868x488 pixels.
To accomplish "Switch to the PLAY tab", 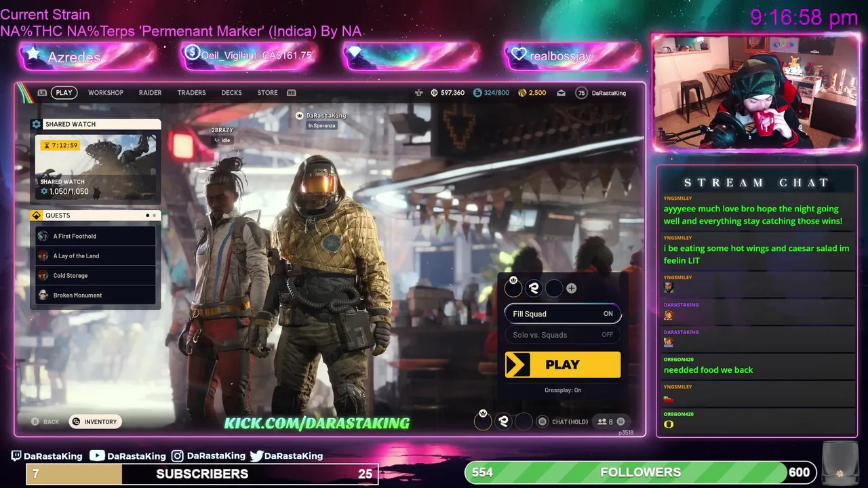I will (x=64, y=93).
